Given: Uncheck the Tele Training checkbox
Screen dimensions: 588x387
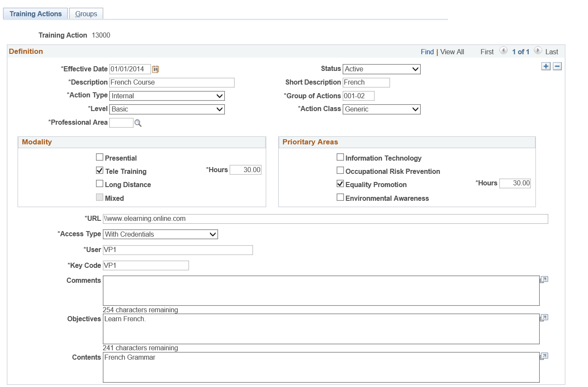Looking at the screenshot, I should pyautogui.click(x=99, y=170).
